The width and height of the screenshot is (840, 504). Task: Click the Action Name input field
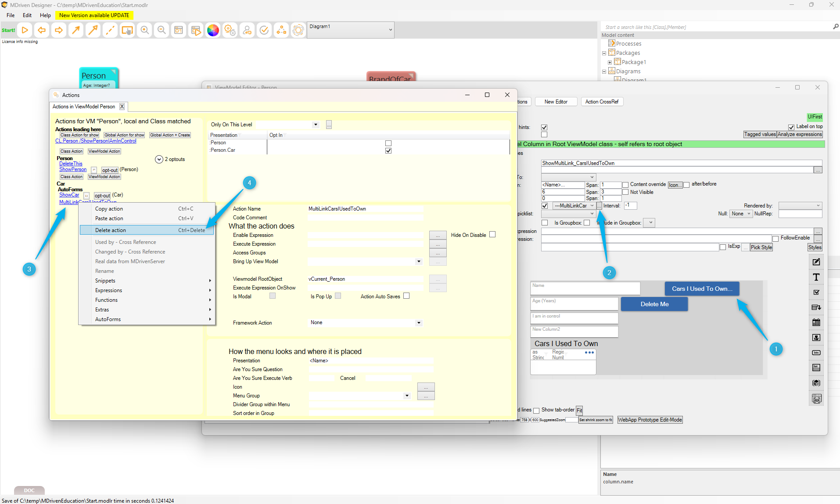tap(365, 209)
